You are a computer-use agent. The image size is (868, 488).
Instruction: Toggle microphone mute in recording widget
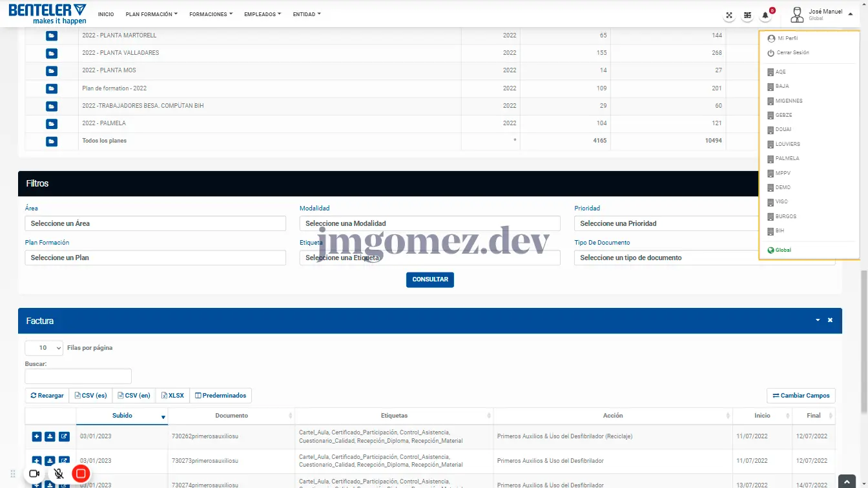pyautogui.click(x=59, y=474)
